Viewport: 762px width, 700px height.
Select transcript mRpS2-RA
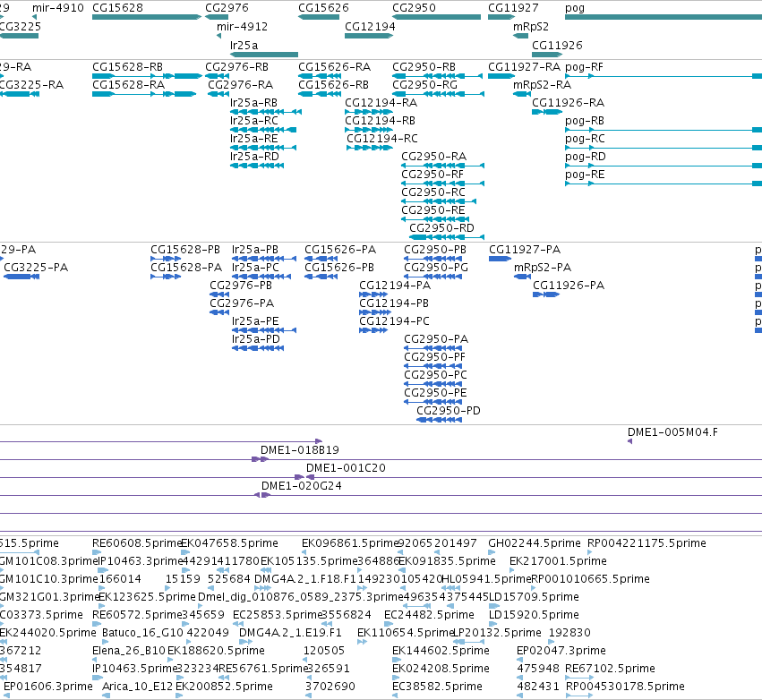point(522,94)
